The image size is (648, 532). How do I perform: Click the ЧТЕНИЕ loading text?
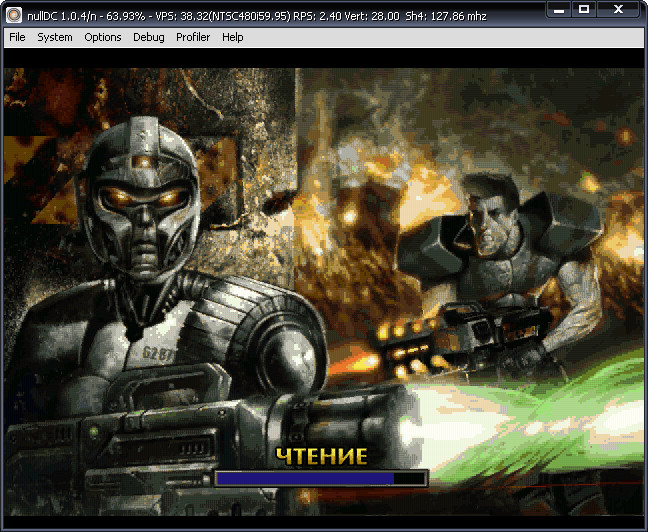point(321,456)
